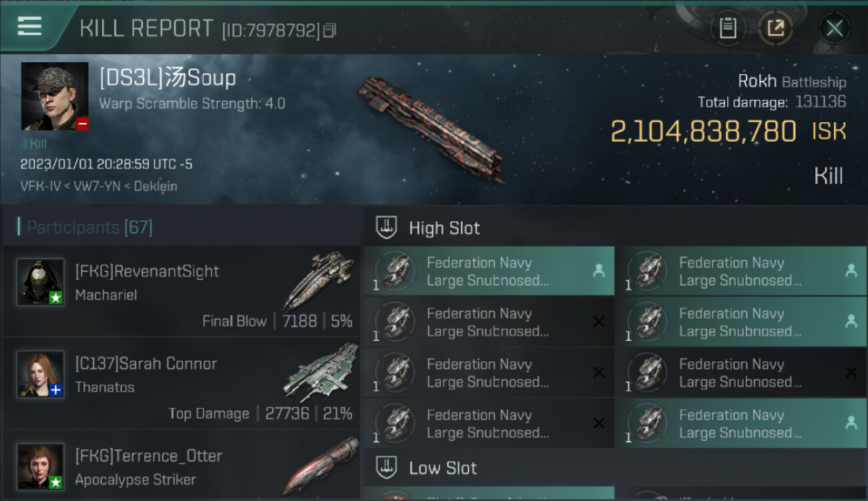
Task: Share the kill report externally
Action: click(x=775, y=28)
